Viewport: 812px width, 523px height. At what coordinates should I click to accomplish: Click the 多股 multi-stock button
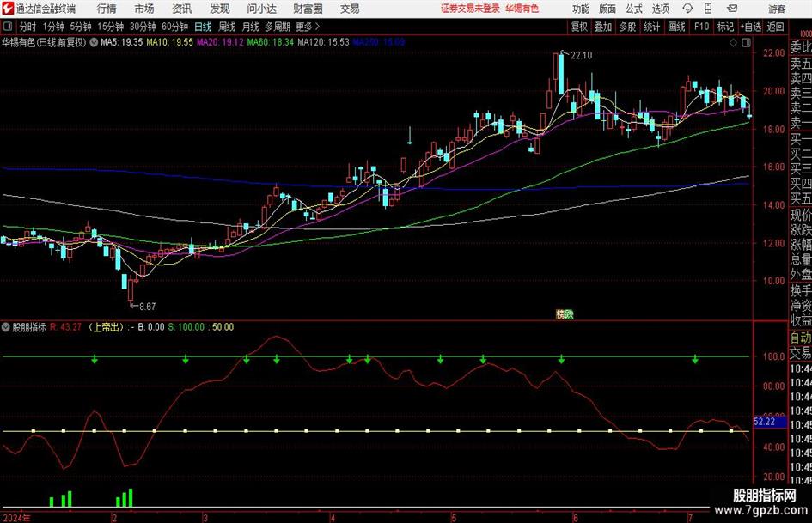(627, 27)
